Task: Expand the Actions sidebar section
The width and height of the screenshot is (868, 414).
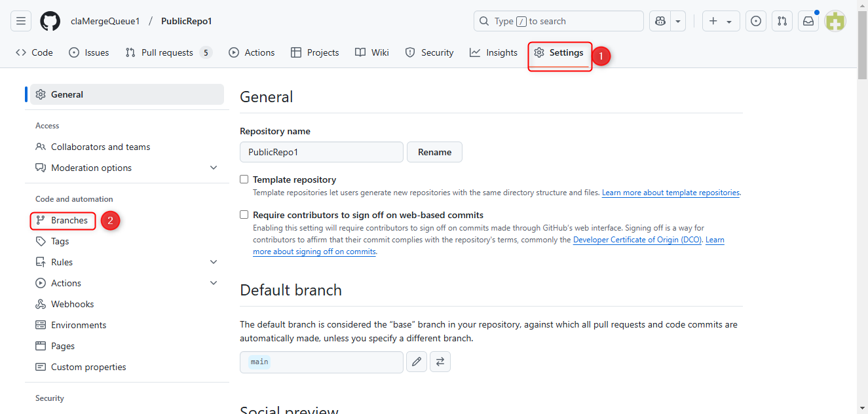Action: [x=213, y=283]
